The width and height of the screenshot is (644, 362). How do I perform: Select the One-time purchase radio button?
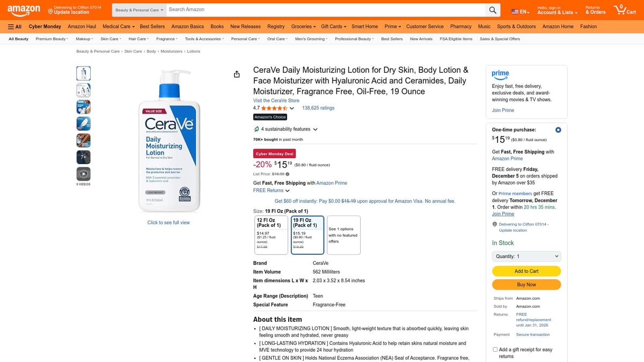pyautogui.click(x=558, y=130)
